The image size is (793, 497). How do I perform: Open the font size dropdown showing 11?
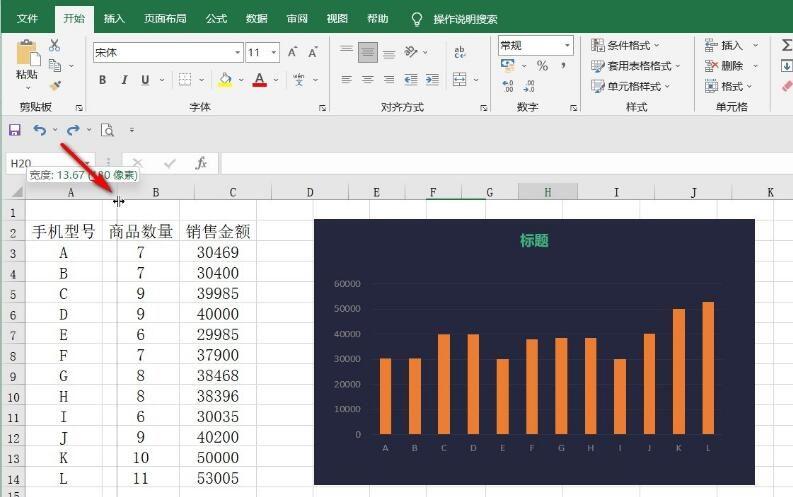tap(274, 53)
